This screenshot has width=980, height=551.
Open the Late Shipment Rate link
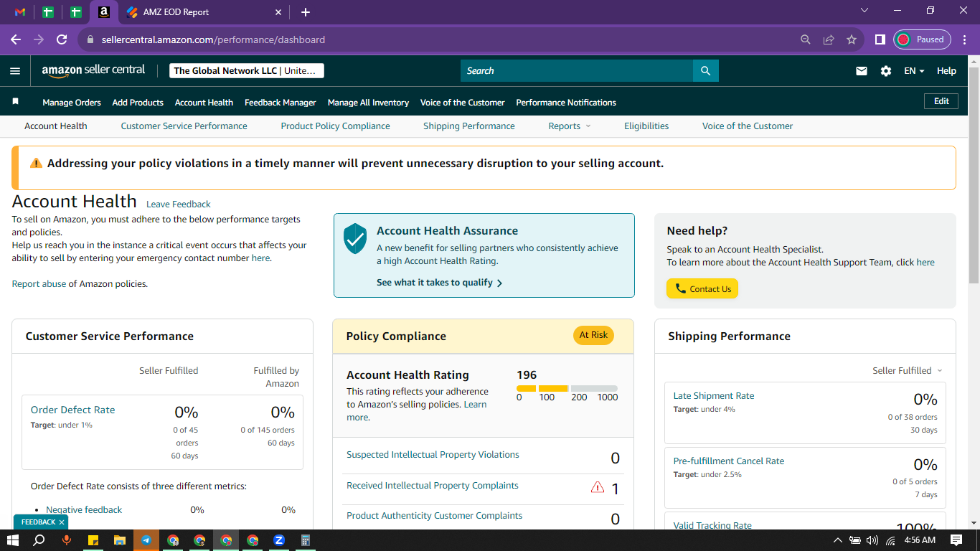(714, 395)
